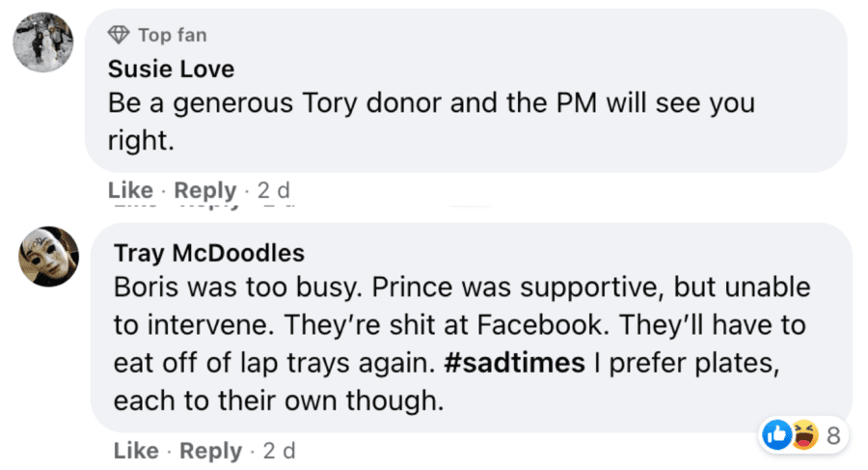Click the blue thumbs-up Like reaction icon
868x470 pixels.
775,435
